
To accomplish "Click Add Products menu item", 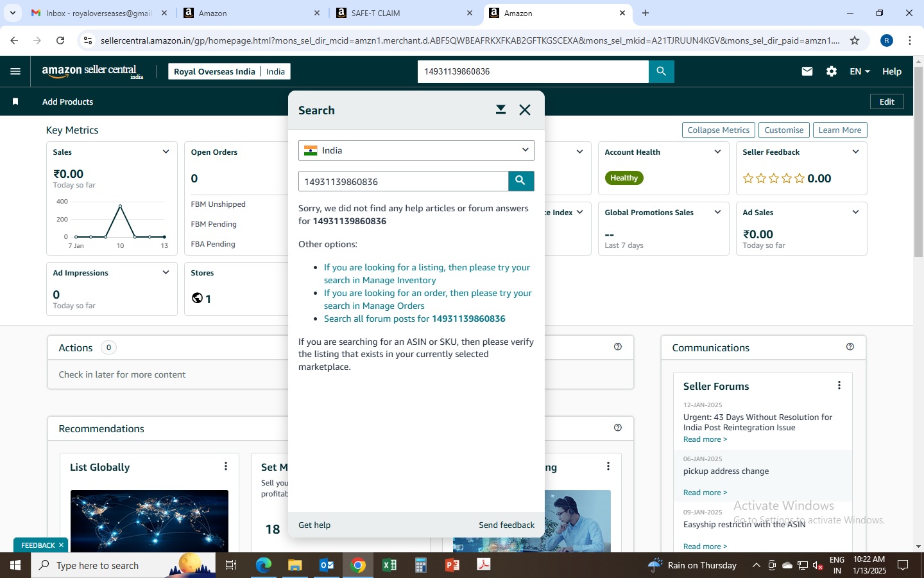I will pyautogui.click(x=67, y=101).
